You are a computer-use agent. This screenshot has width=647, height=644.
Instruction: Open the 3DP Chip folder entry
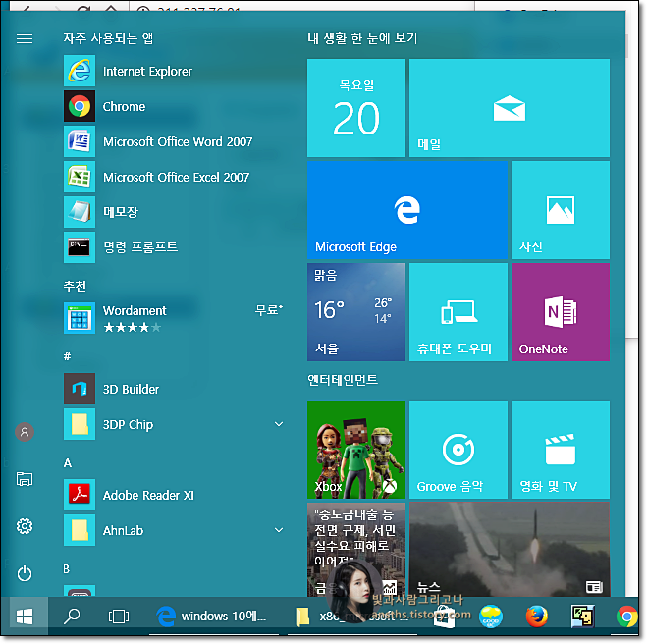pyautogui.click(x=174, y=424)
